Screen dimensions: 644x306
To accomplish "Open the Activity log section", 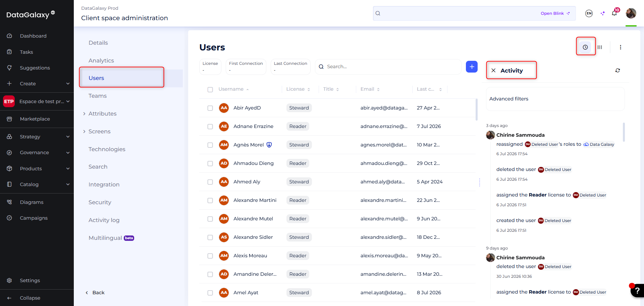I will (104, 220).
